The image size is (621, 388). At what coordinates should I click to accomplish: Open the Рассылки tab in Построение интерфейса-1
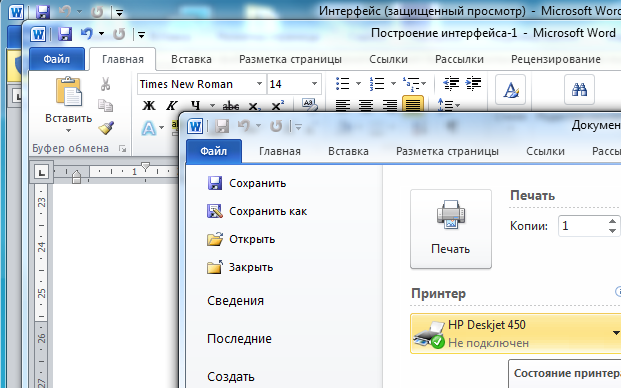click(x=459, y=59)
